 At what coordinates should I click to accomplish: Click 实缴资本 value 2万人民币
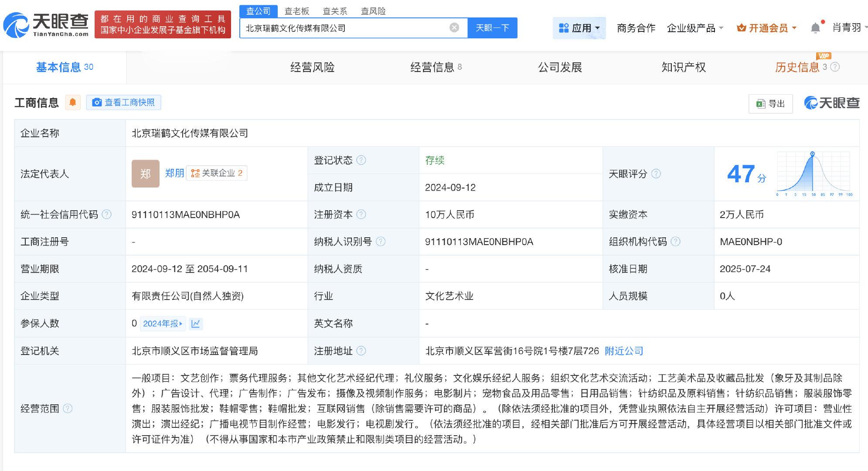(742, 215)
